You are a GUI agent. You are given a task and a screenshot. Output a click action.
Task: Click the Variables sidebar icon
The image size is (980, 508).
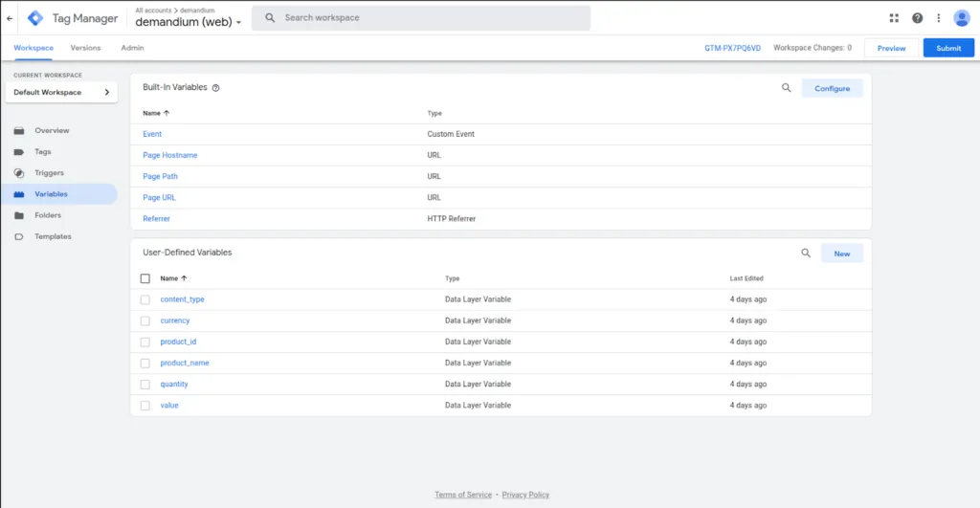(x=19, y=194)
